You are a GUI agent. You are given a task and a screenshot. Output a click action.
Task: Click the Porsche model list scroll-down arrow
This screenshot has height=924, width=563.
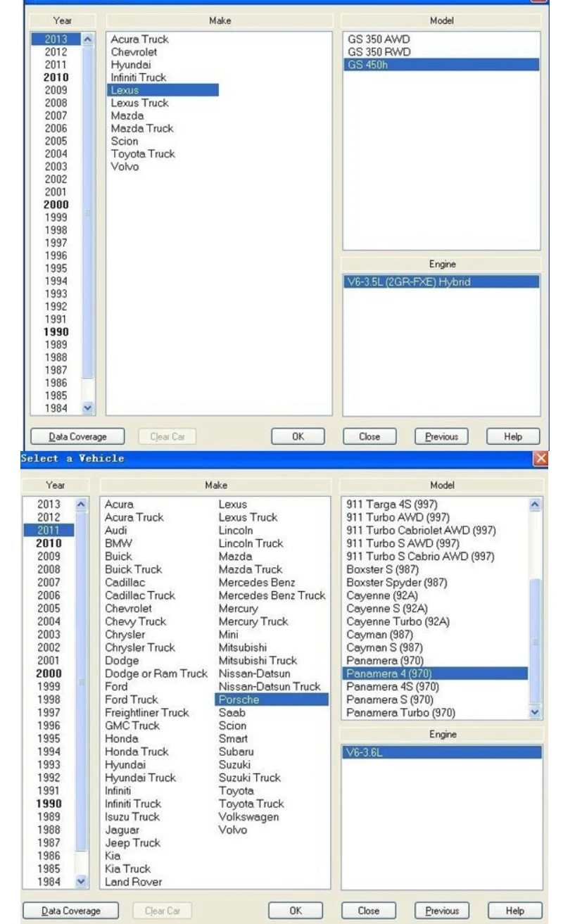(x=536, y=713)
